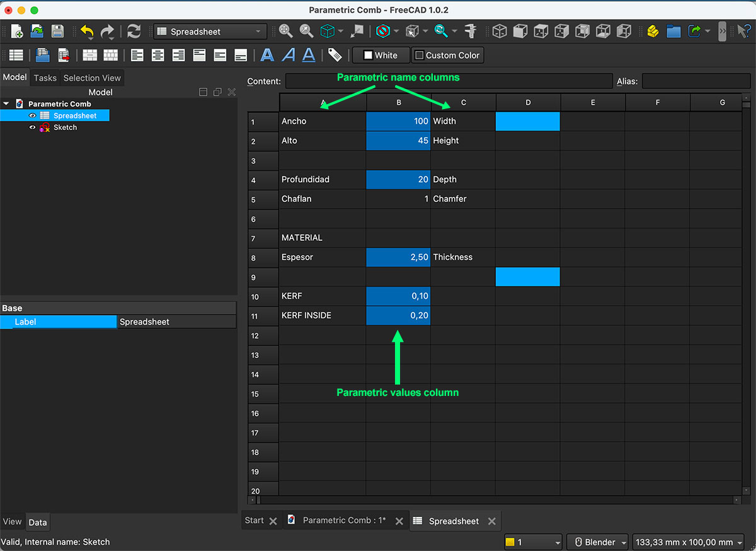Switch to the Rear view cube icon
756x551 pixels.
pyautogui.click(x=582, y=31)
